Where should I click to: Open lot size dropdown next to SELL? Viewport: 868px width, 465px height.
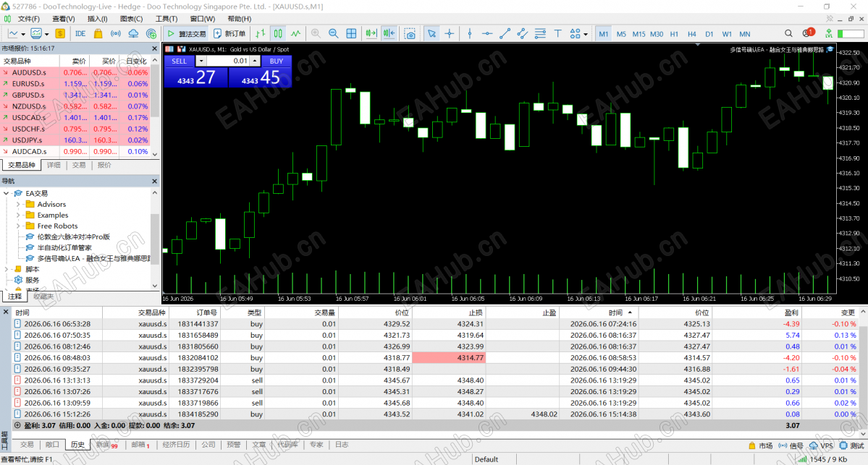pyautogui.click(x=201, y=61)
